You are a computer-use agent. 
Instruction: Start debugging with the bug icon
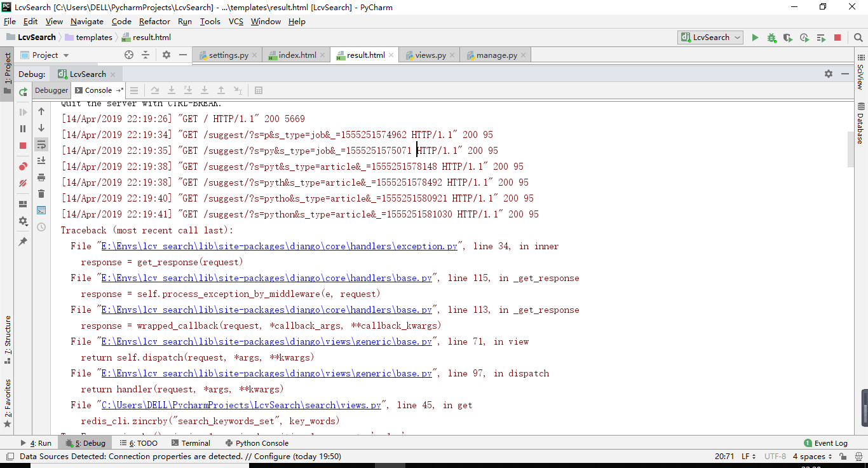771,38
